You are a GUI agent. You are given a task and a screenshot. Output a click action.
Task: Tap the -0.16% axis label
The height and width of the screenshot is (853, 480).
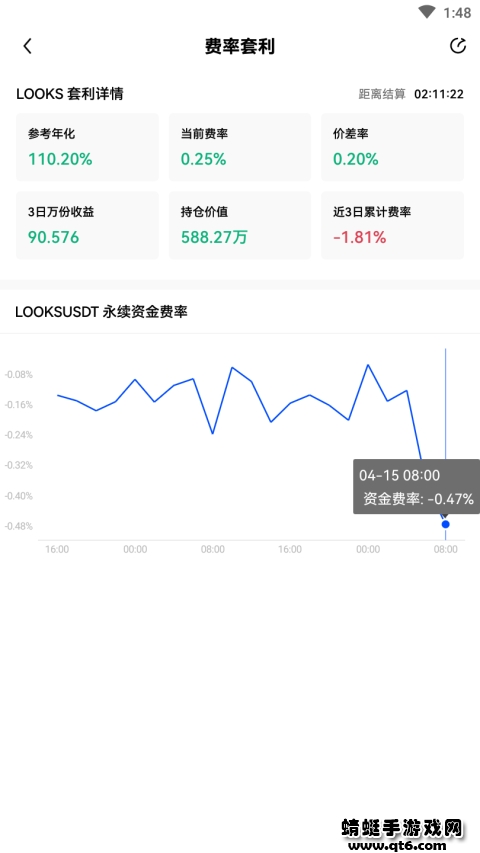click(x=19, y=405)
